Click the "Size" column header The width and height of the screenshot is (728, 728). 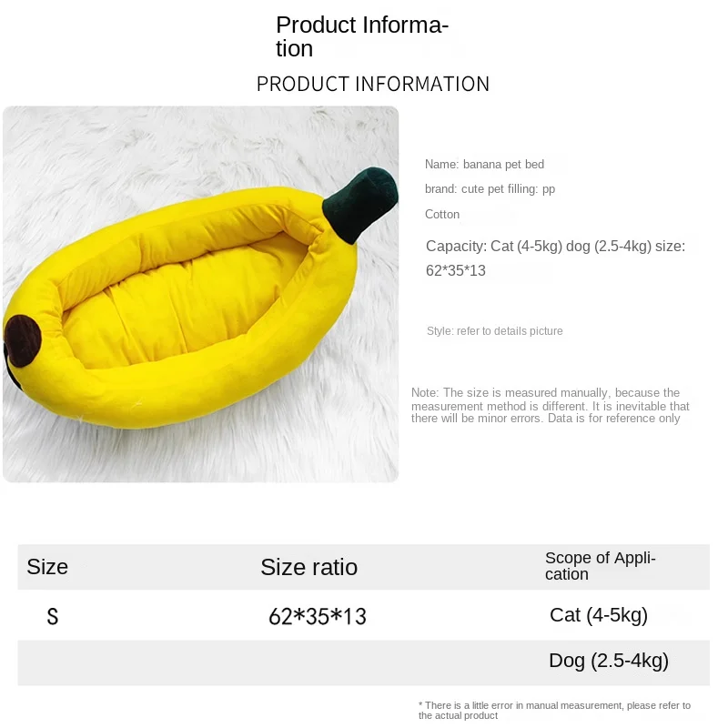[47, 567]
